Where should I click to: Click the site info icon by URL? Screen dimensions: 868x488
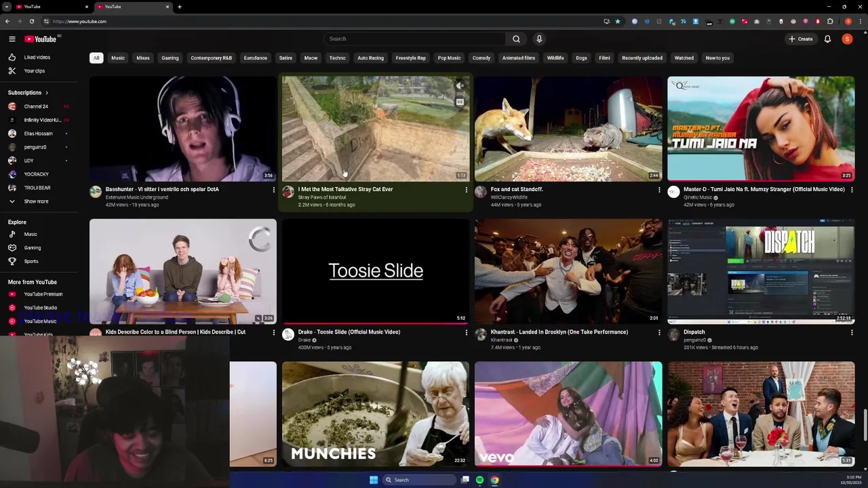pos(45,21)
